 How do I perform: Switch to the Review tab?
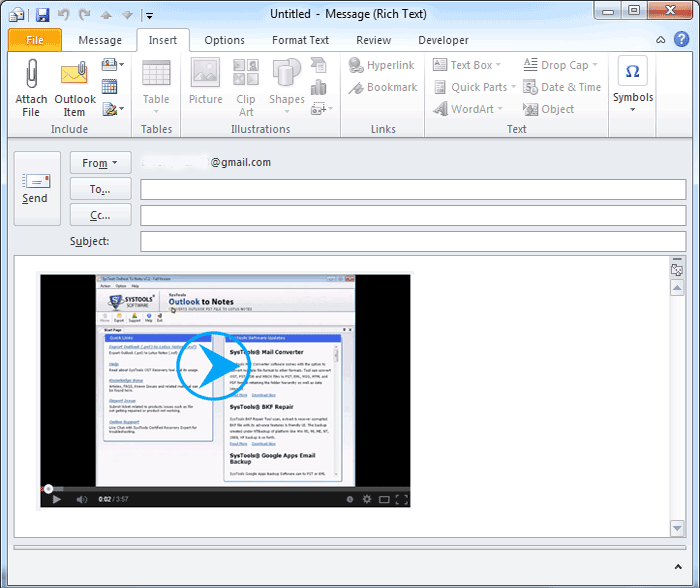pyautogui.click(x=373, y=40)
